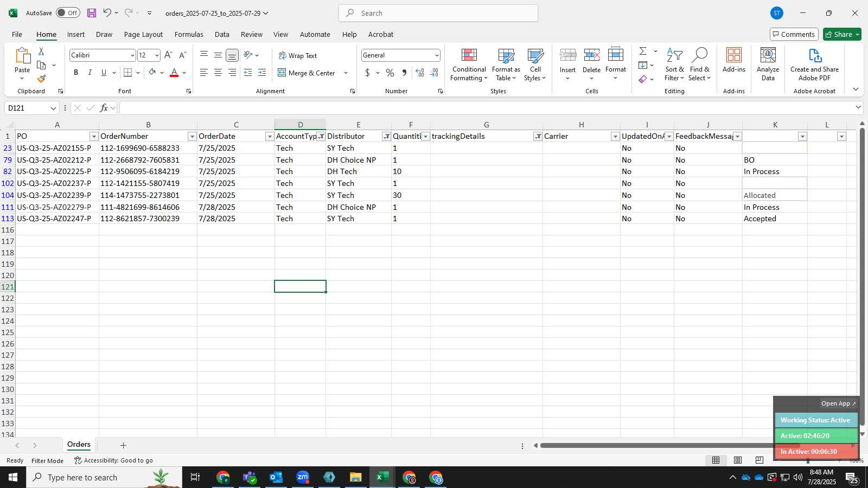Toggle Wrap Text
The image size is (868, 488).
pos(297,55)
